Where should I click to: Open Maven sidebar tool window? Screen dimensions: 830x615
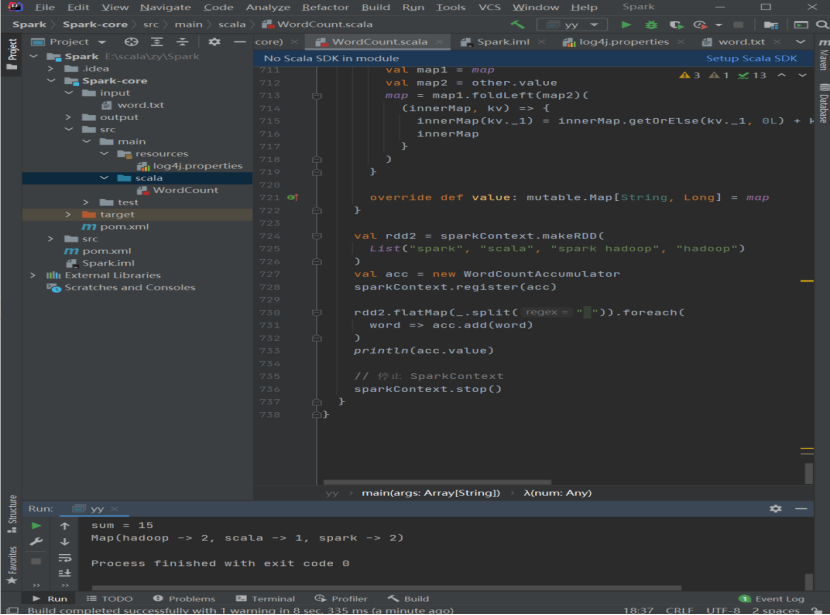[823, 53]
